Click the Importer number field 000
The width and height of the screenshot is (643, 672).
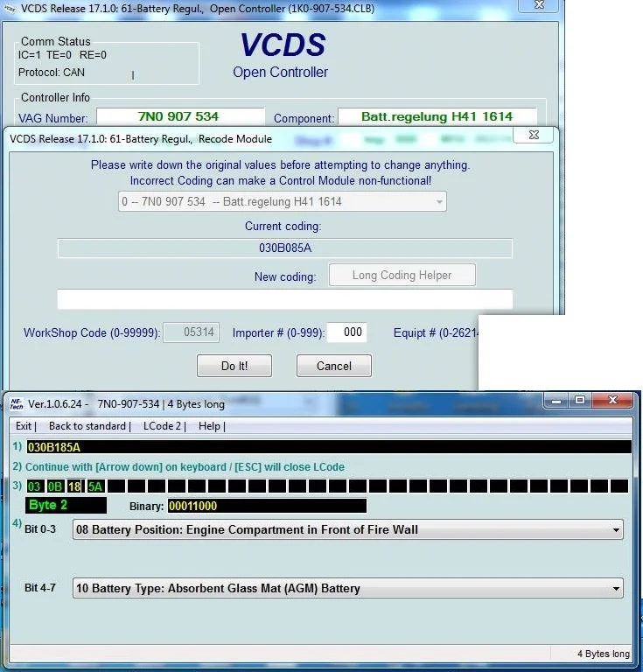347,332
